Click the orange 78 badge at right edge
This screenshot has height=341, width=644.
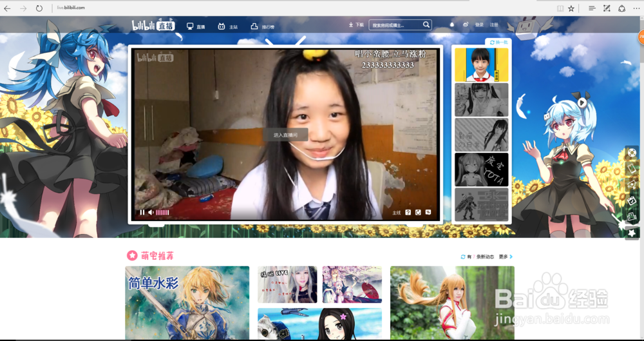(x=641, y=37)
